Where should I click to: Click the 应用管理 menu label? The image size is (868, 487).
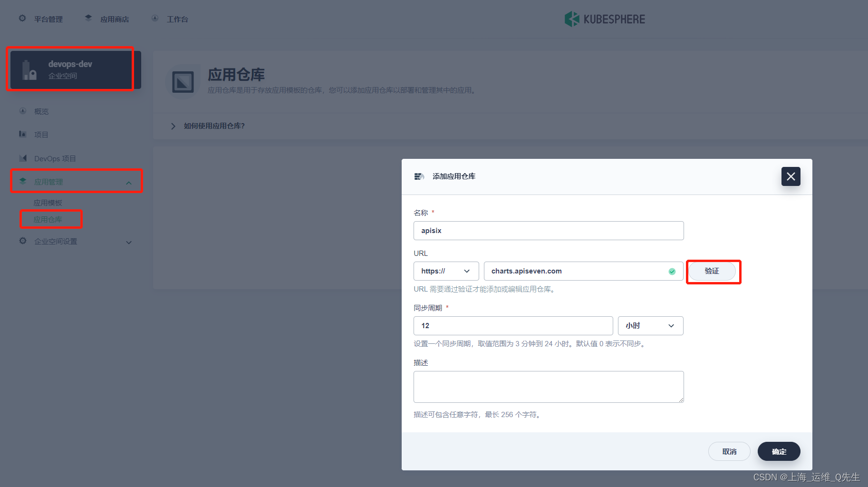48,182
